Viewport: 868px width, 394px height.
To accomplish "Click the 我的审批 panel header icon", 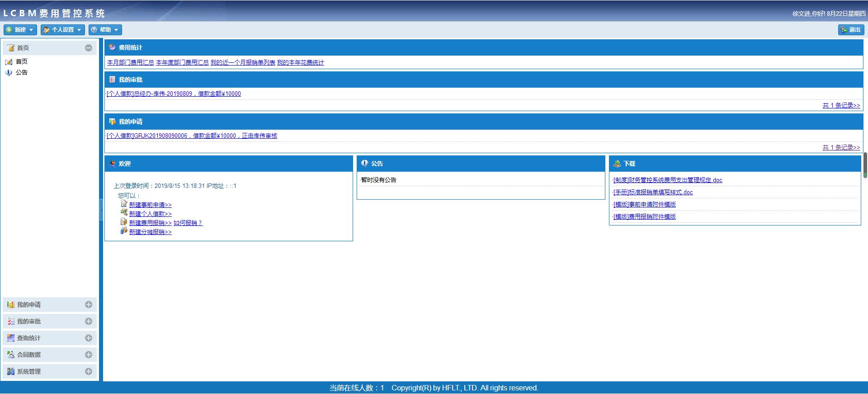I will [112, 80].
